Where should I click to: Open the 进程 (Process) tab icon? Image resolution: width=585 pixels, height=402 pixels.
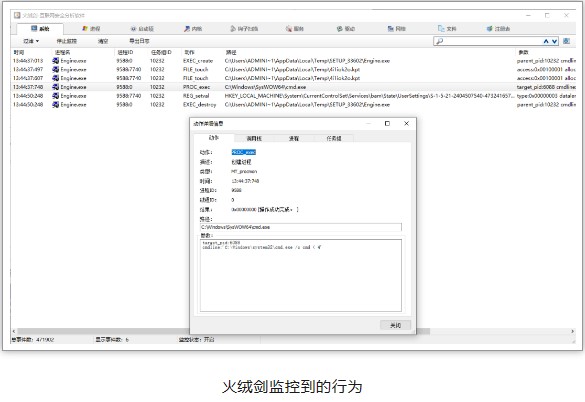click(x=85, y=29)
